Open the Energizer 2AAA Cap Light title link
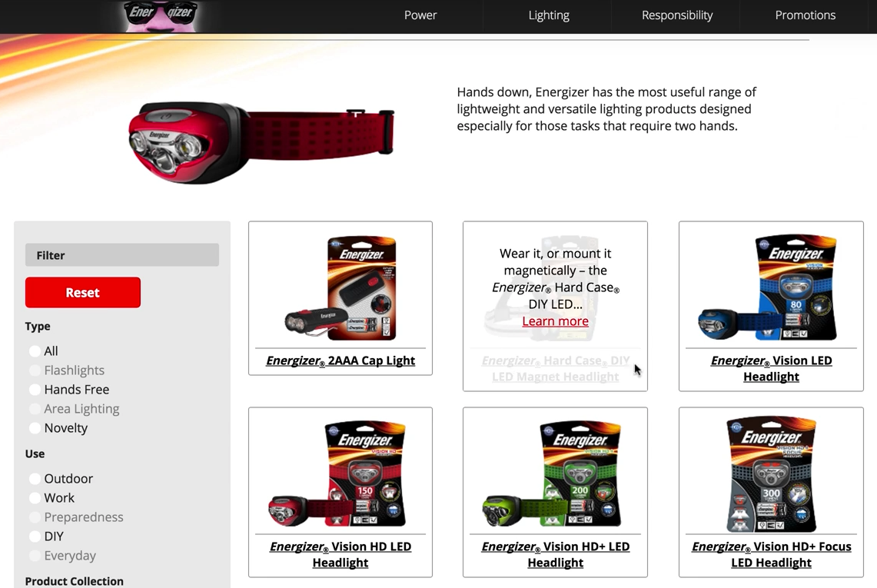877x588 pixels. [341, 360]
